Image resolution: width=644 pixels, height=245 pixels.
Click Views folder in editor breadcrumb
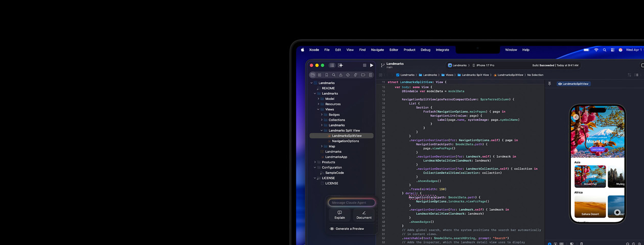point(448,75)
